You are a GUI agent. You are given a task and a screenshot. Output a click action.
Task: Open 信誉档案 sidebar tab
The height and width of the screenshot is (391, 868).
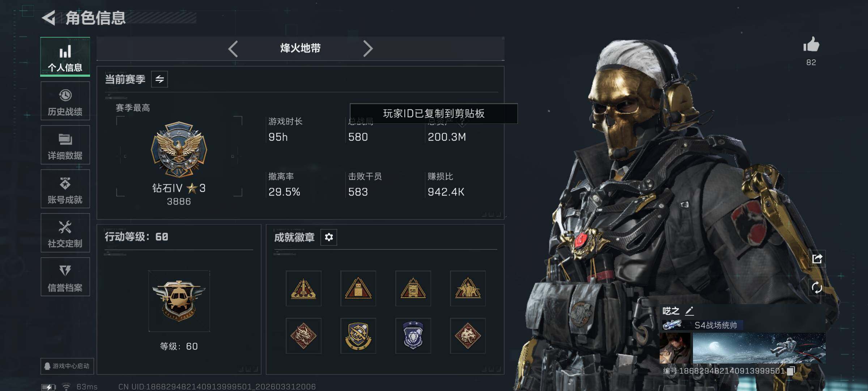coord(65,277)
